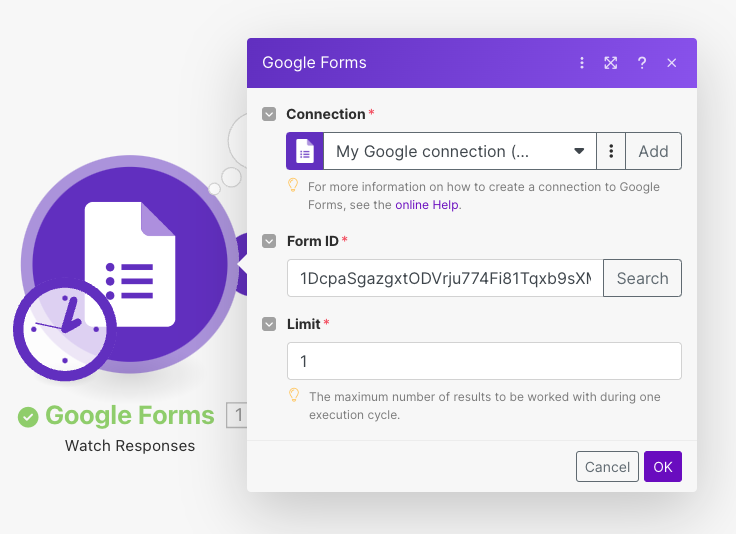This screenshot has height=534, width=736.
Task: Follow the online Help link
Action: coord(427,205)
